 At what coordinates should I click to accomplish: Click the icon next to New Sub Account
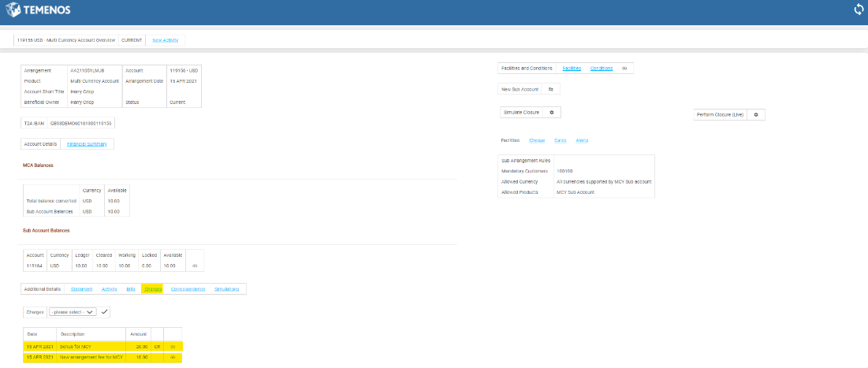point(551,90)
